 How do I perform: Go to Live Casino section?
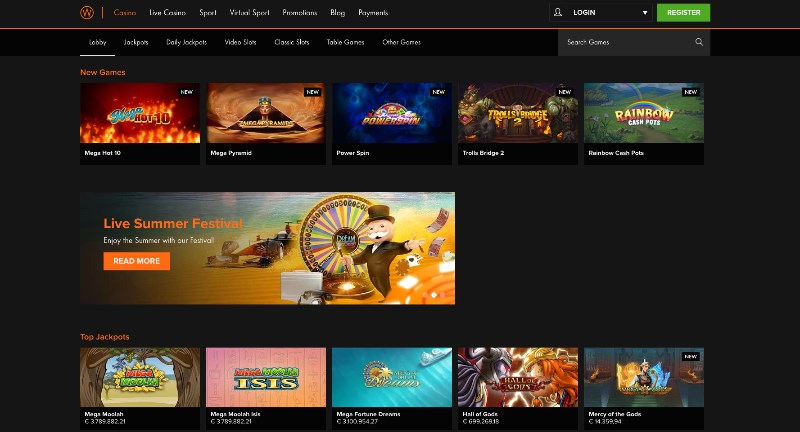pos(167,13)
